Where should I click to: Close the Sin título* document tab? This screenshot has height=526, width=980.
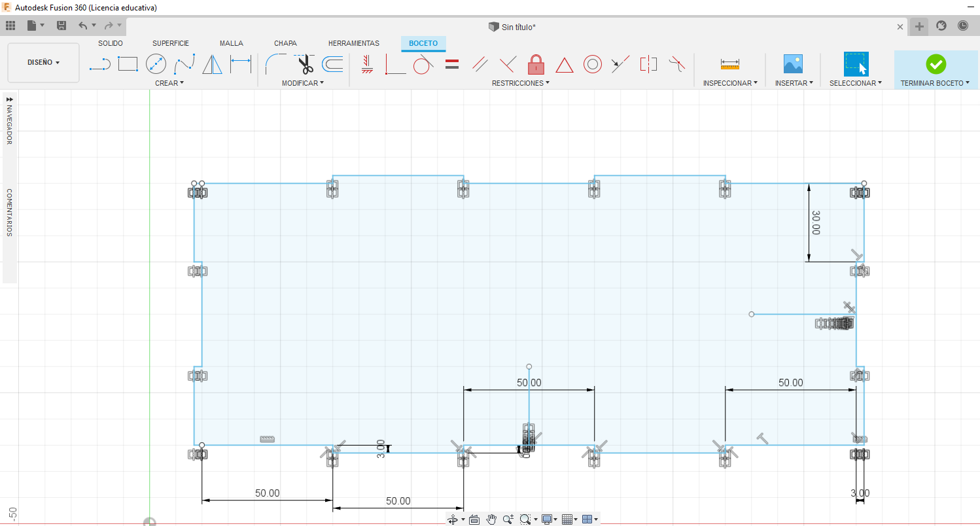coord(900,27)
